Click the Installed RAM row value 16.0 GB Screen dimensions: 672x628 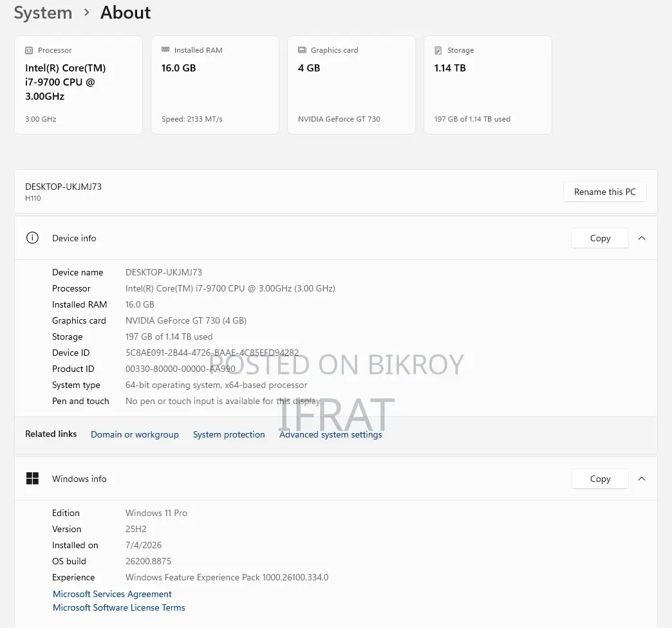pyautogui.click(x=140, y=304)
